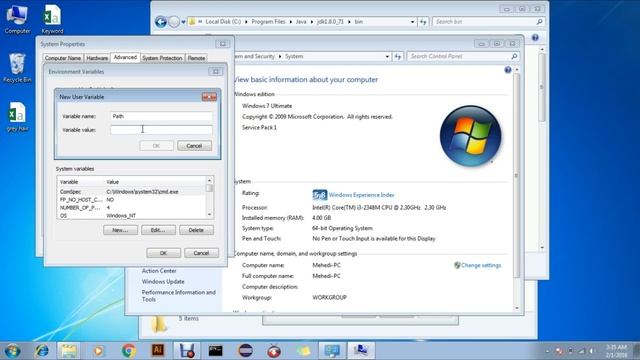Switch to the Remote tab
The height and width of the screenshot is (360, 640).
point(196,58)
